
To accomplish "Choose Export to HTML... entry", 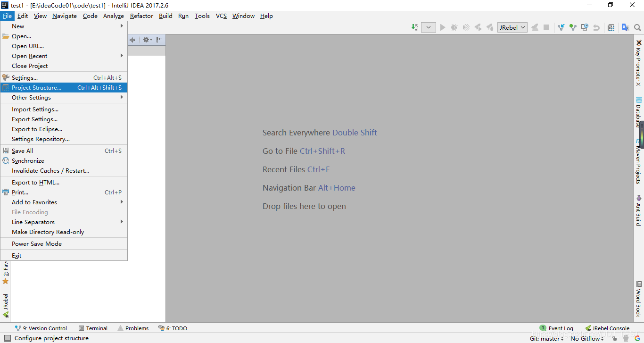I will click(x=64, y=183).
